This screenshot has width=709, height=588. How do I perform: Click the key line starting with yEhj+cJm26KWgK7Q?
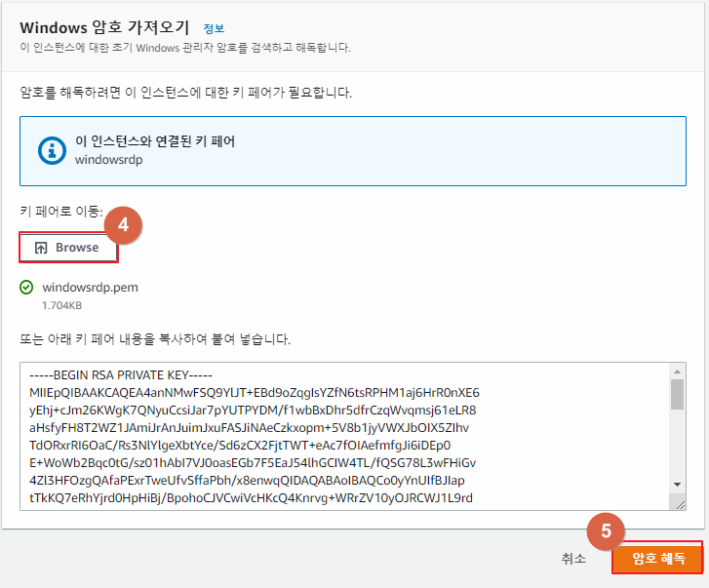pyautogui.click(x=253, y=410)
